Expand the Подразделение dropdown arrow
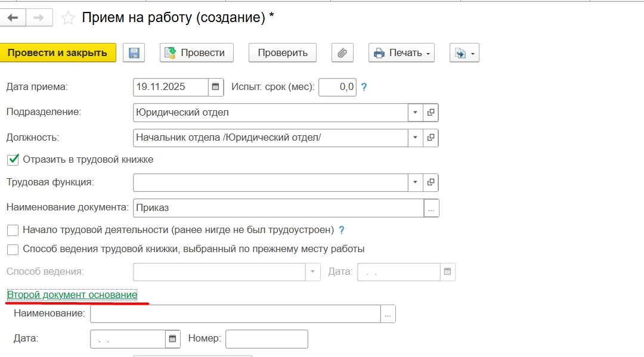The height and width of the screenshot is (357, 644). point(414,112)
